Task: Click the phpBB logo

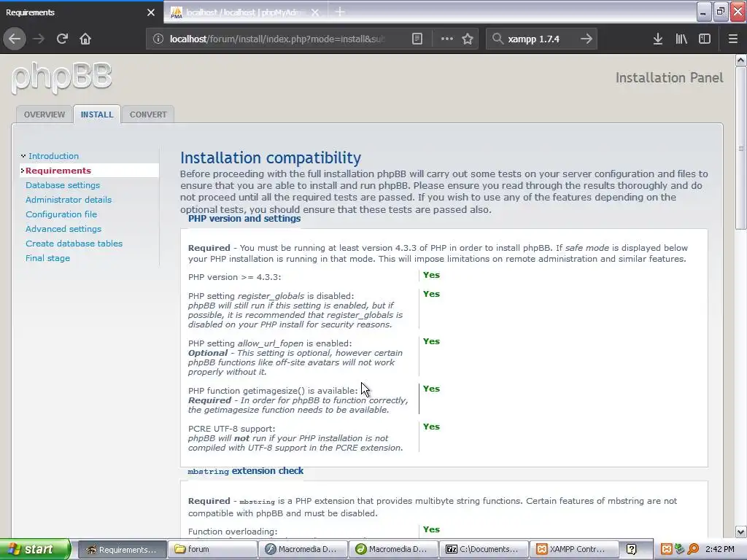Action: pos(61,77)
